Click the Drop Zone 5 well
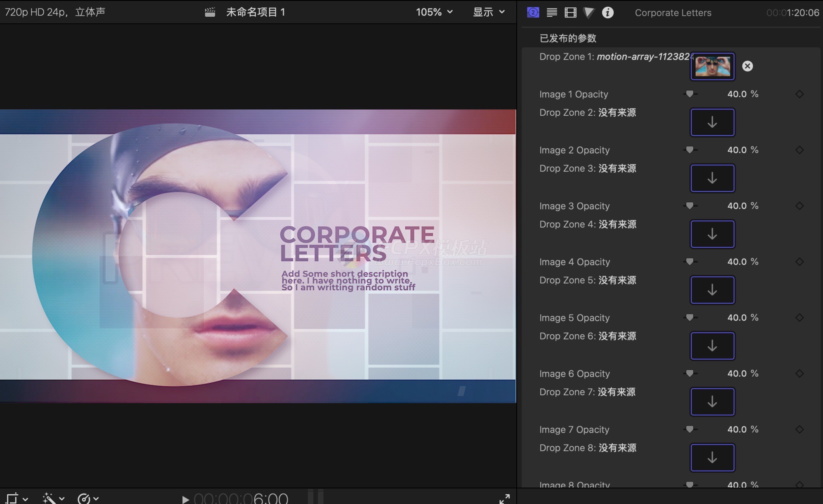823x504 pixels. pyautogui.click(x=712, y=290)
